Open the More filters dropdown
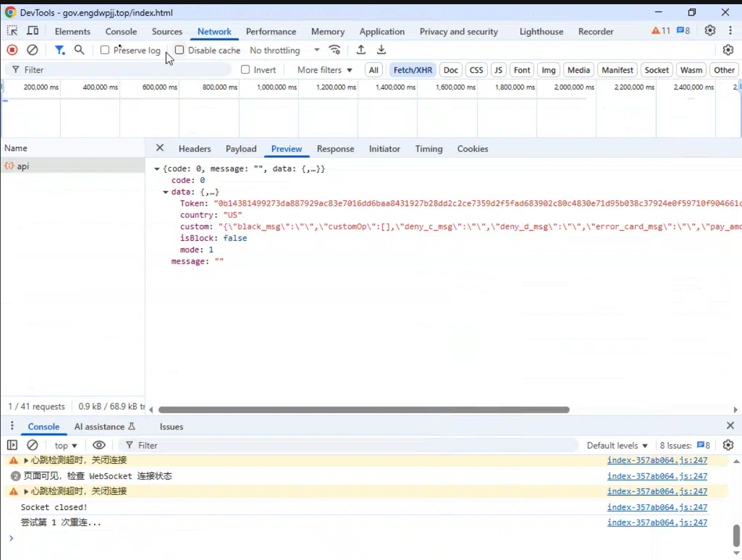The image size is (742, 560). (325, 70)
